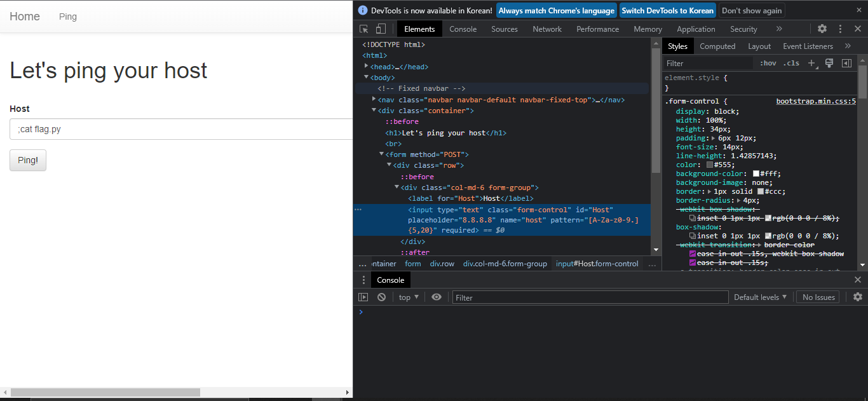Open the Event Listeners tab
The height and width of the screenshot is (401, 868).
coord(808,46)
